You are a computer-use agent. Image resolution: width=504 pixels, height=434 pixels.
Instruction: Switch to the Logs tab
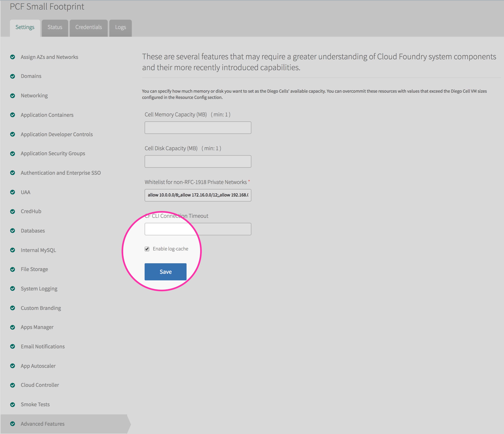click(x=120, y=27)
